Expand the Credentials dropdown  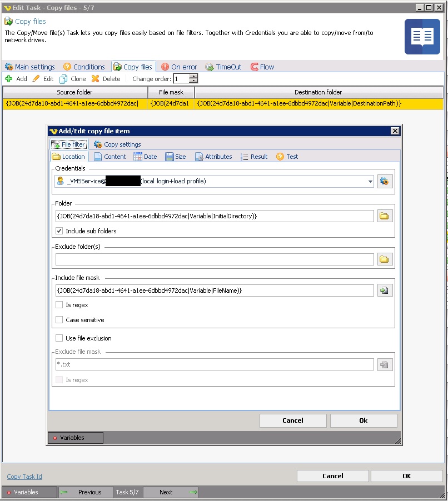370,181
